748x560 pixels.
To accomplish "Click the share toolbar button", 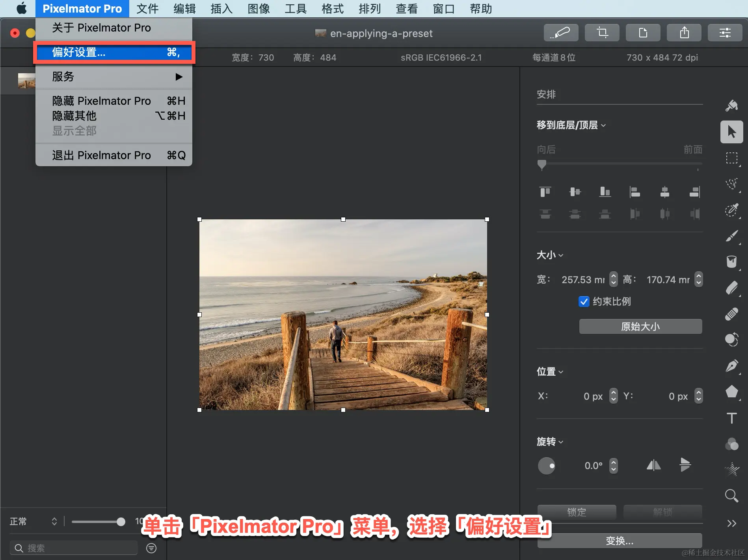I will tap(684, 33).
